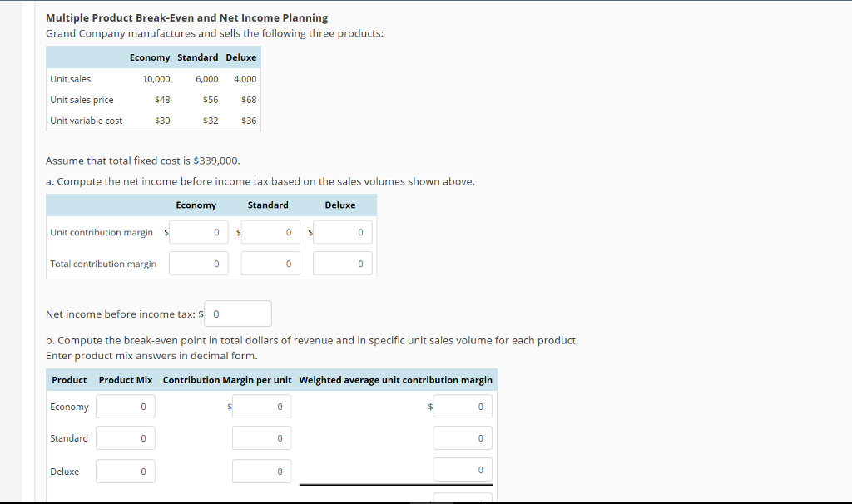Click Economy contribution margin per unit field
The width and height of the screenshot is (852, 504).
tap(261, 407)
